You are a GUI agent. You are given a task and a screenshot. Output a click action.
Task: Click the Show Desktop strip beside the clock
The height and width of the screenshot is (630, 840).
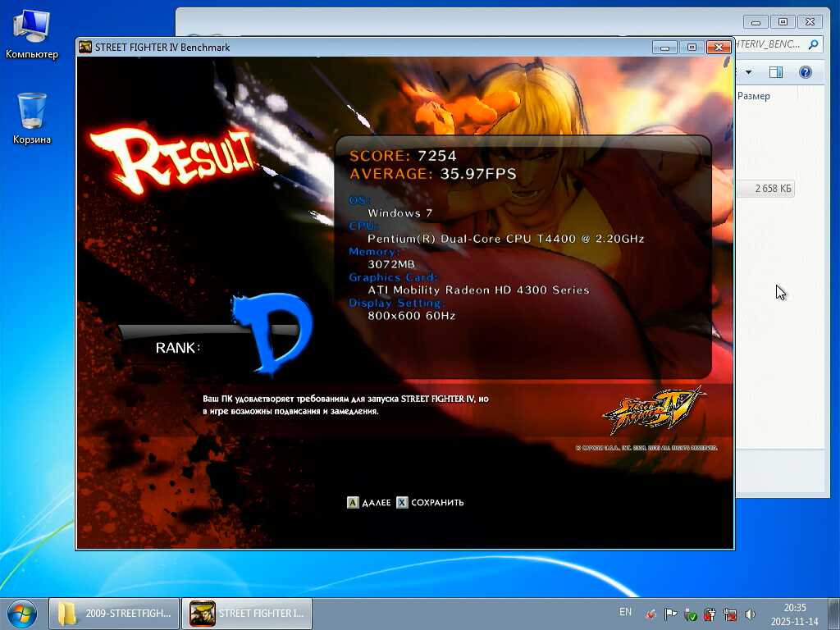coord(834,614)
